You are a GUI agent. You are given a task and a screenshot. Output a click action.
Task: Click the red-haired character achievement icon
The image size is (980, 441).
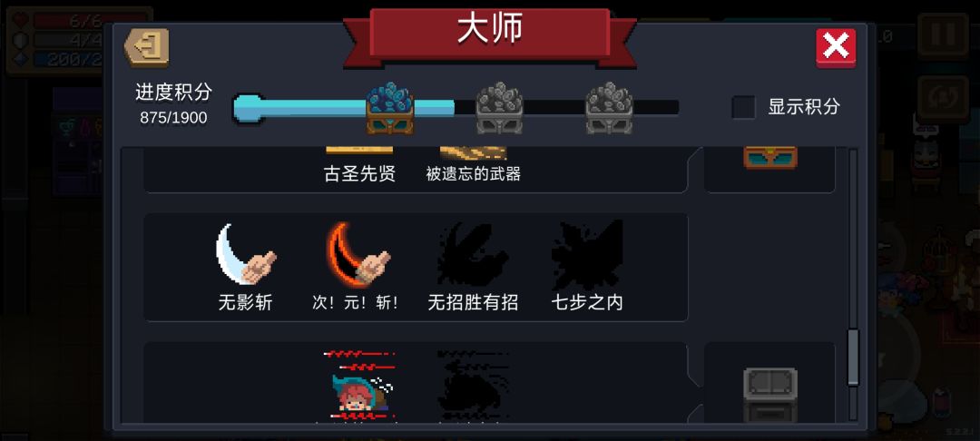(x=360, y=386)
